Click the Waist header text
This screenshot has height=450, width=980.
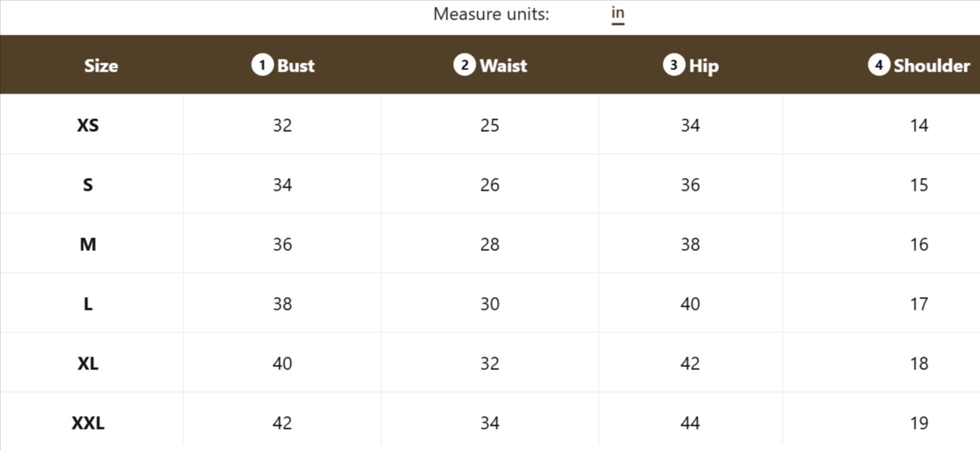(x=503, y=66)
